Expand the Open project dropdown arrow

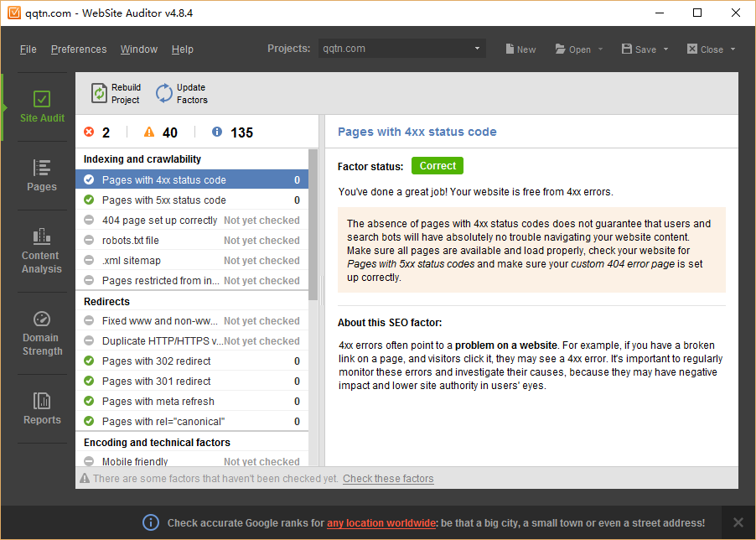[x=600, y=49]
